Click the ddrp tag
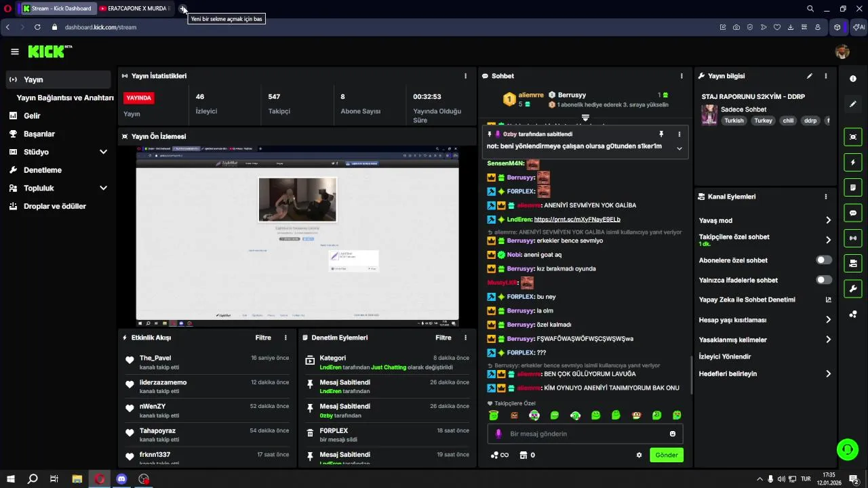Image resolution: width=868 pixels, height=488 pixels. coord(810,121)
